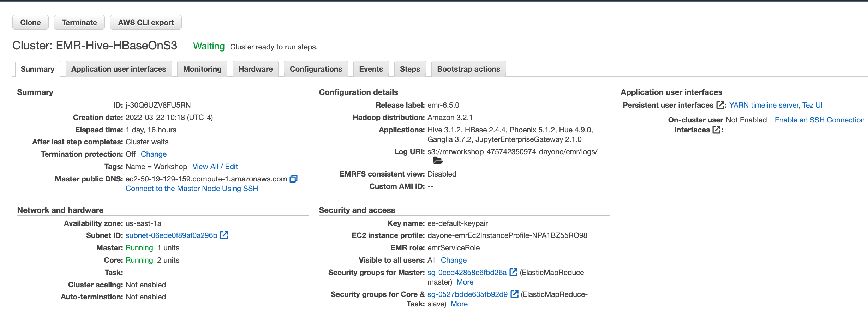Open security group sg-0ccd42858c6fbd26a
This screenshot has height=329, width=868.
click(x=467, y=273)
